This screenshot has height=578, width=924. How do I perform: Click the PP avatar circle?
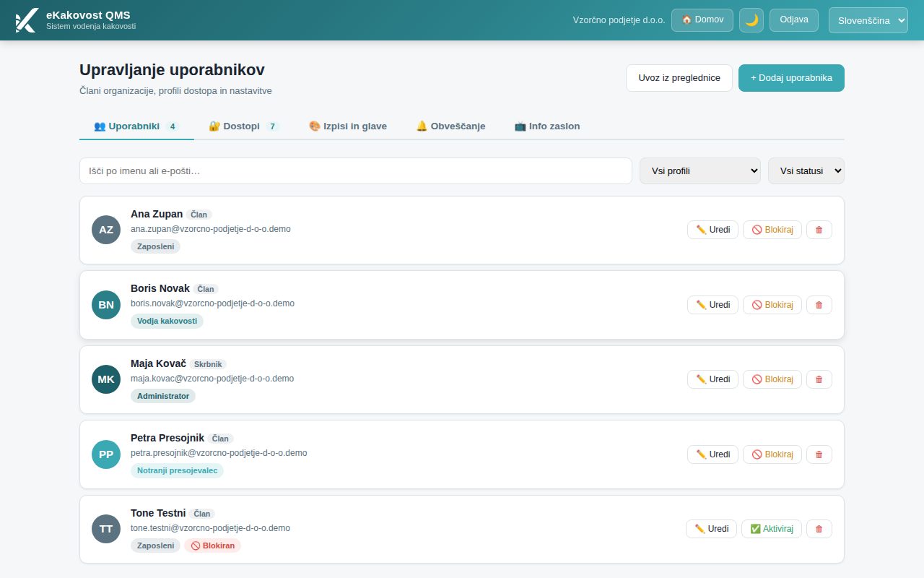click(x=106, y=454)
